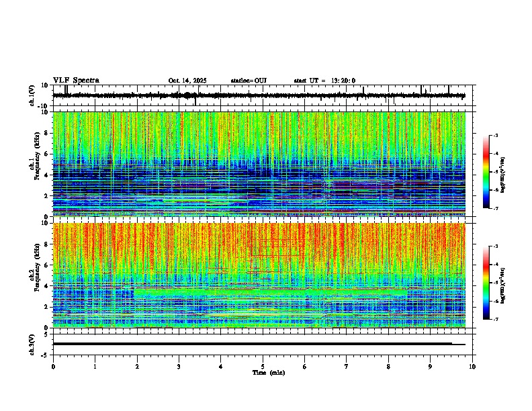Click time axis tick label "2" under ch.3 panel
The image size is (532, 411).
pos(137,367)
